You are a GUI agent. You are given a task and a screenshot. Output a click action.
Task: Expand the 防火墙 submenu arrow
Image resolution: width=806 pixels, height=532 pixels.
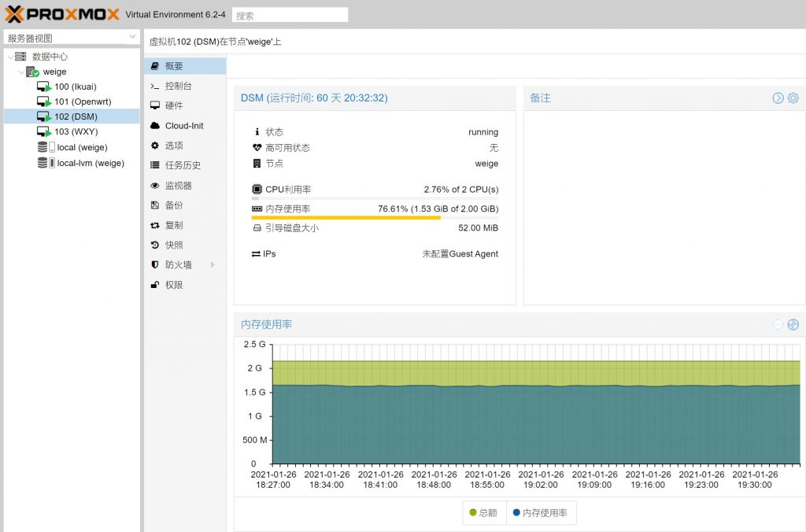[x=213, y=265]
